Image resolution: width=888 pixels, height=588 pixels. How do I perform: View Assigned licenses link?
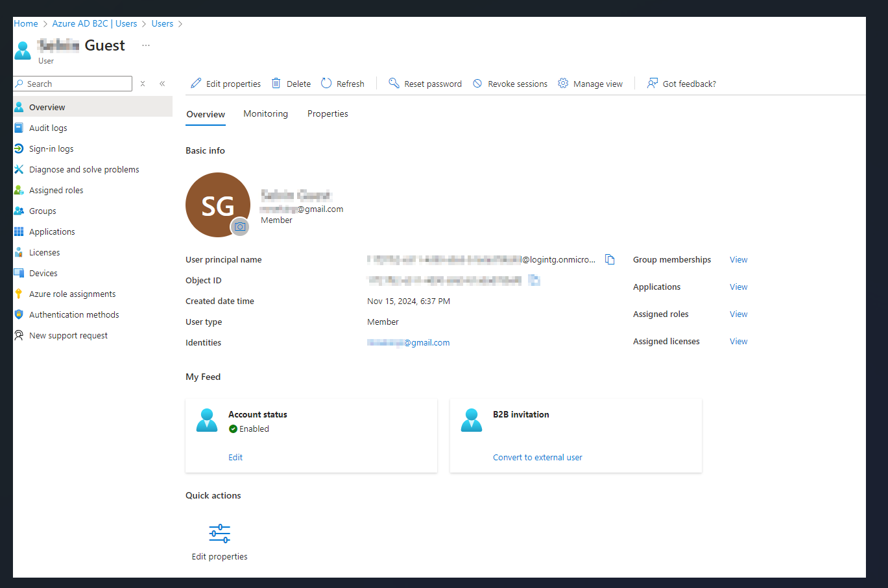[x=738, y=341]
